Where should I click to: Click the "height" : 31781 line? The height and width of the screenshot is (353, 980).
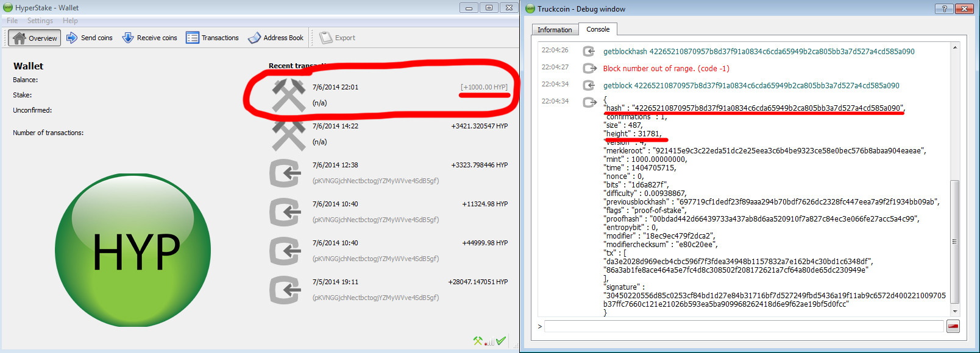click(632, 134)
